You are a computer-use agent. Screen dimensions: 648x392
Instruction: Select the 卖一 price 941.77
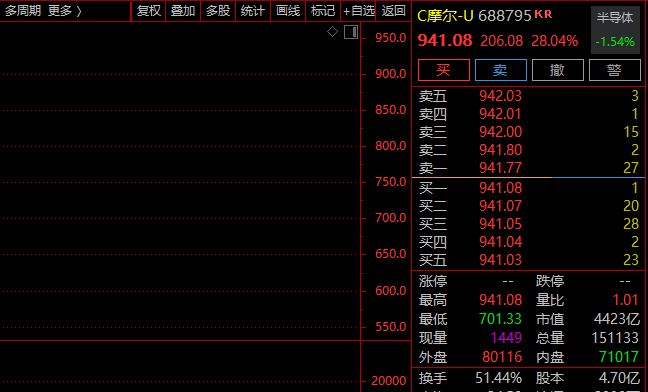click(500, 168)
